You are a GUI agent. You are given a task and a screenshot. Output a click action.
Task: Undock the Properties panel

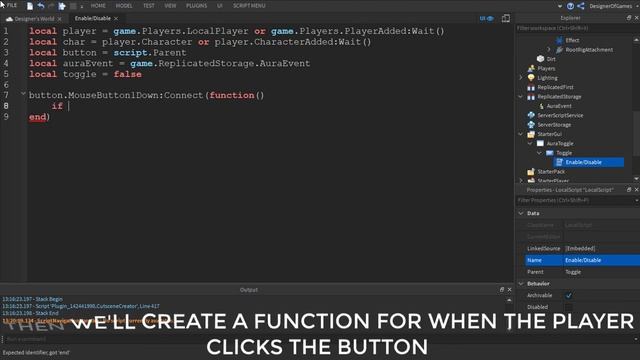coord(629,190)
